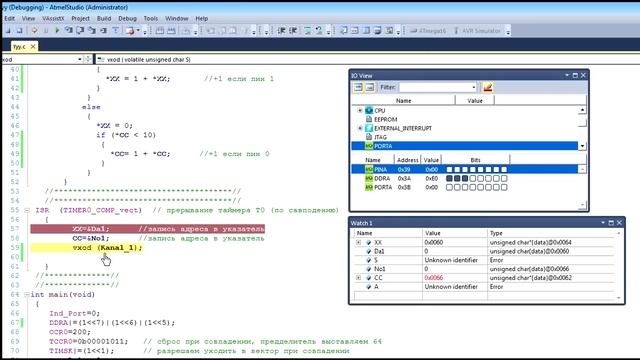
Task: Click the Bits column header
Action: coord(476,160)
